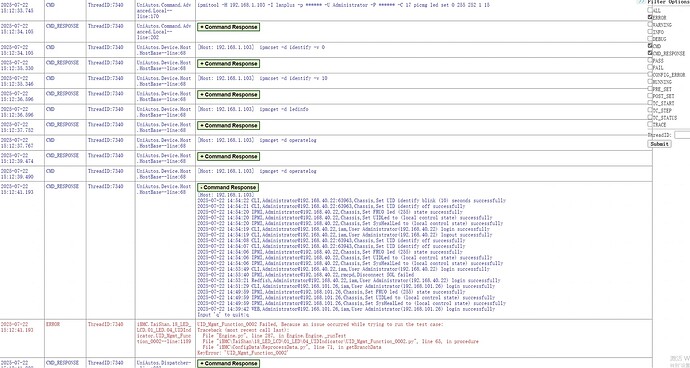The width and height of the screenshot is (690, 368).
Task: Expand Command Response at 15:12:35.330
Action: 228,64
